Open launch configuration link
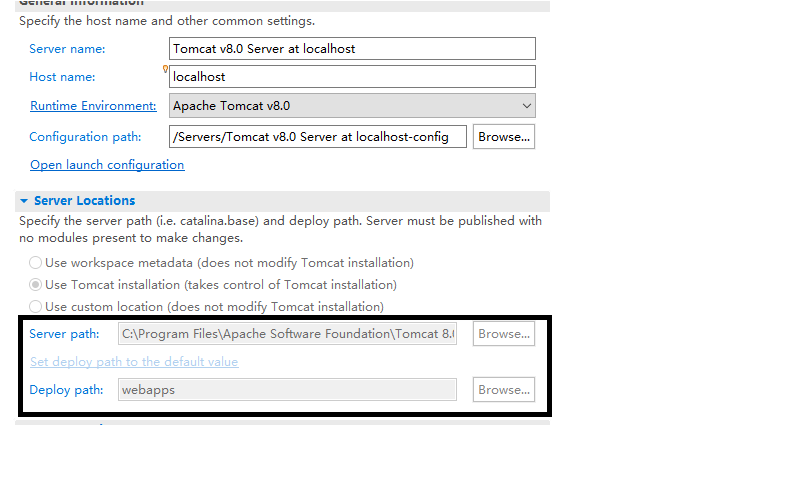 (107, 165)
